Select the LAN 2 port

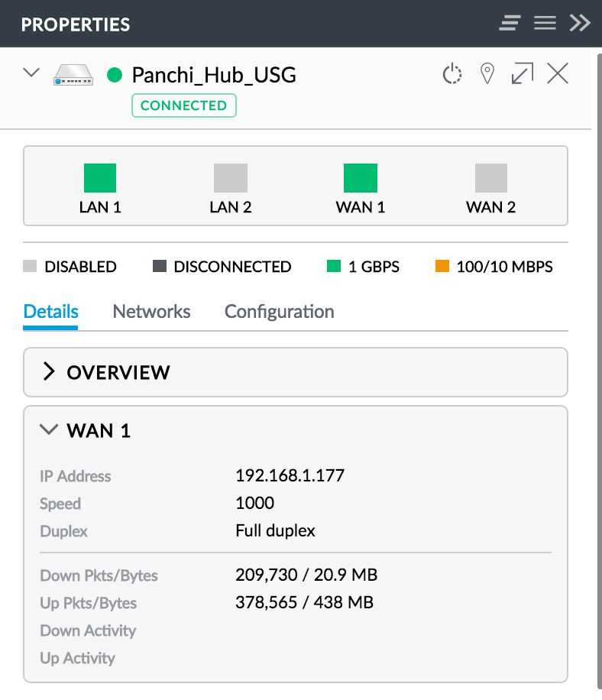[x=231, y=178]
